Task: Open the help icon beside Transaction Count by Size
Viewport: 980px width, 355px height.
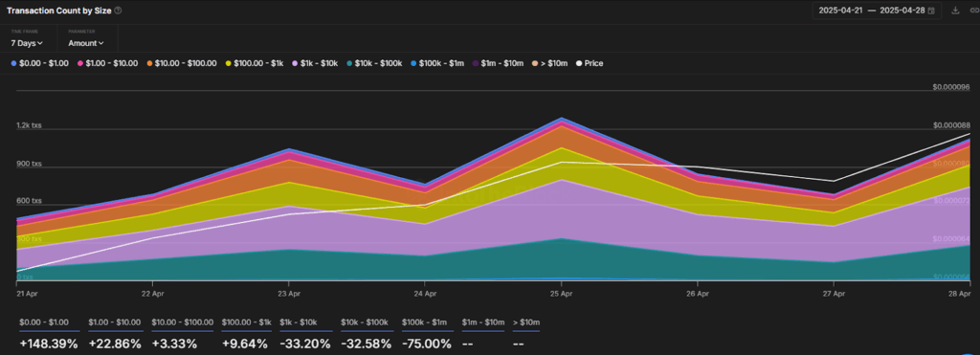Action: click(x=118, y=11)
